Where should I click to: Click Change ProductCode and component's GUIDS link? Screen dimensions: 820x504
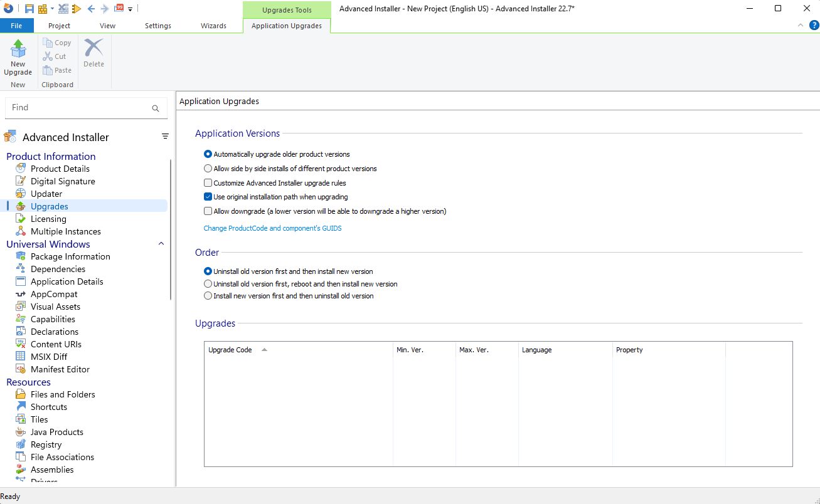coord(272,228)
